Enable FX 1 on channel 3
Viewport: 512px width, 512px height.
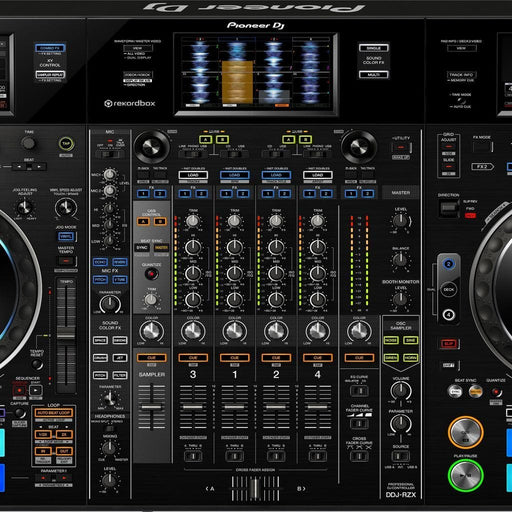[x=185, y=194]
